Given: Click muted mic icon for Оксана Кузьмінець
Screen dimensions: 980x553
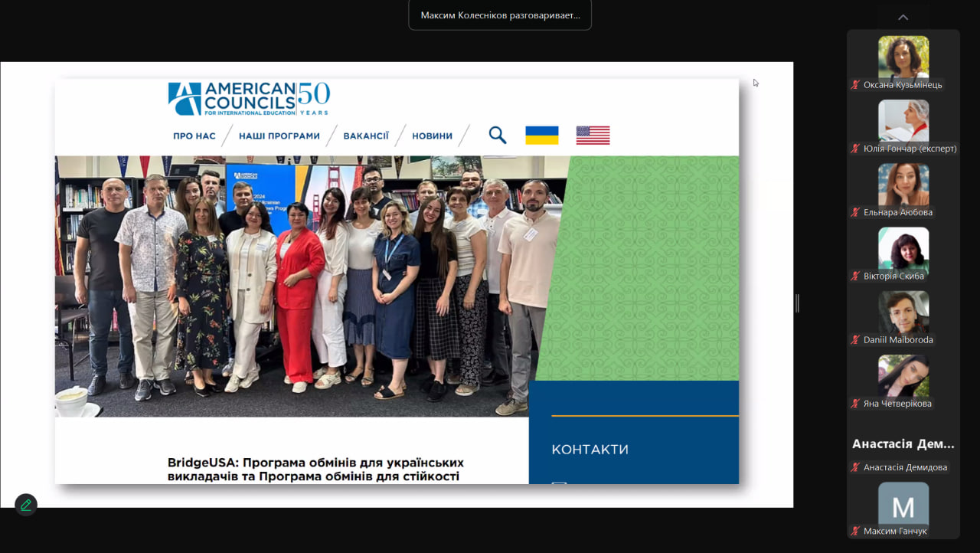Looking at the screenshot, I should tap(855, 85).
